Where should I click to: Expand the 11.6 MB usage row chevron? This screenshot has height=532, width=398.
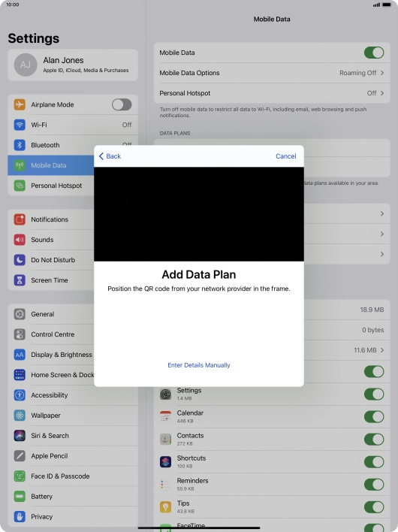pyautogui.click(x=382, y=350)
